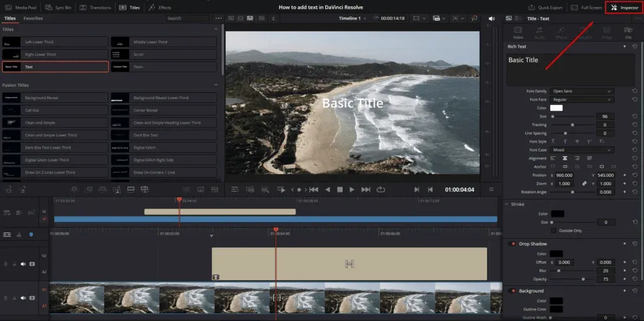Image resolution: width=644 pixels, height=321 pixels.
Task: Open the Font Face dropdown
Action: coord(582,99)
